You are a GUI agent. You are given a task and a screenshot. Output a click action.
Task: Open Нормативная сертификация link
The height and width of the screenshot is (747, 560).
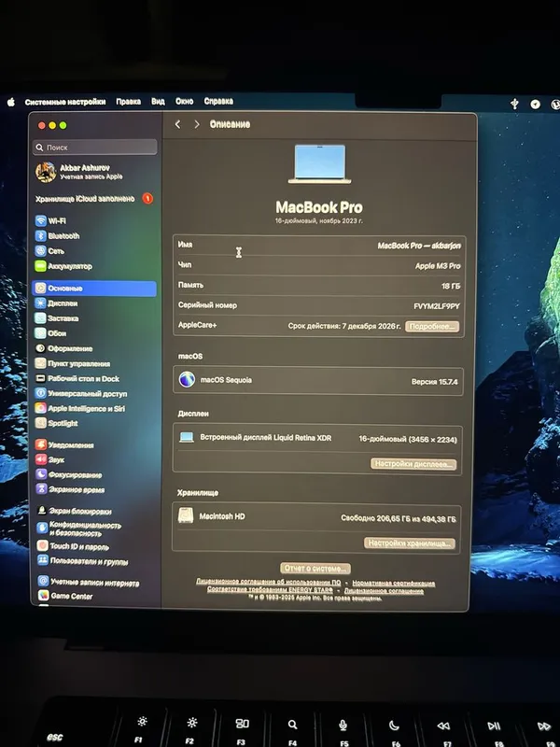(x=393, y=583)
